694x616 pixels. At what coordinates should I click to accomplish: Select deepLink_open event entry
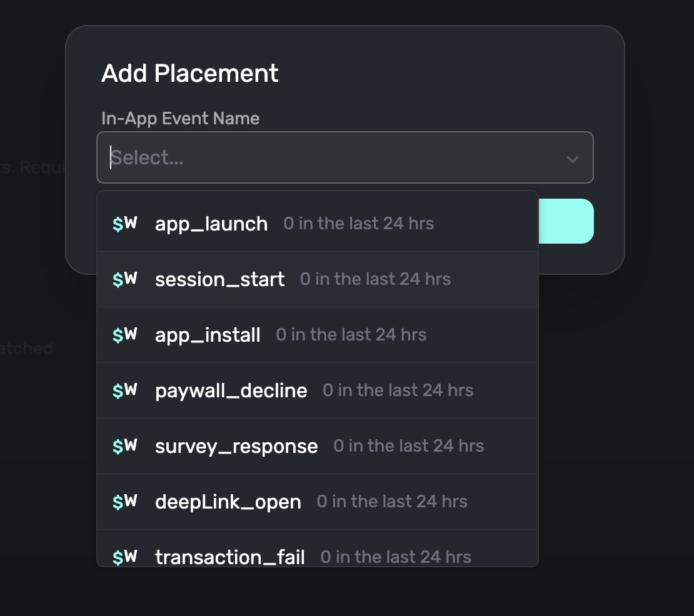click(318, 502)
